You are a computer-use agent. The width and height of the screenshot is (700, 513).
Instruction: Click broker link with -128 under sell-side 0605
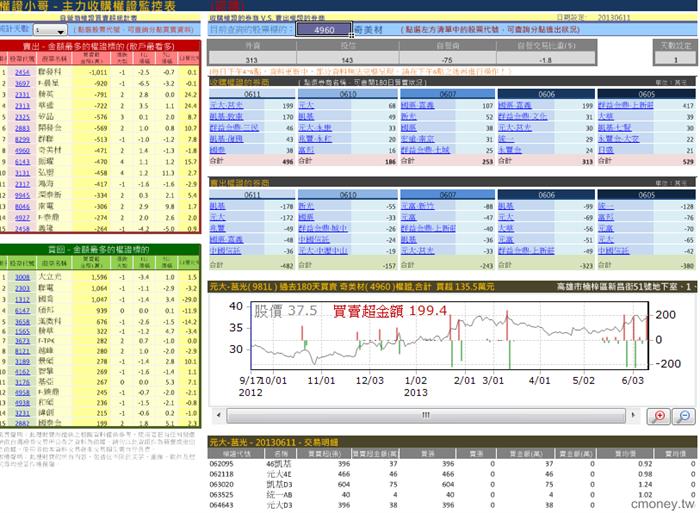tap(606, 206)
